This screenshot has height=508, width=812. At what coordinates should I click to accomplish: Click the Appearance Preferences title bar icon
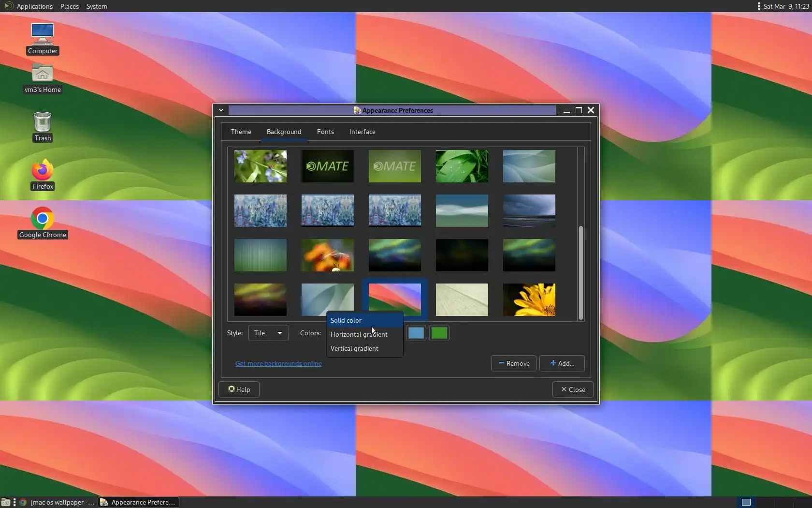coord(357,110)
